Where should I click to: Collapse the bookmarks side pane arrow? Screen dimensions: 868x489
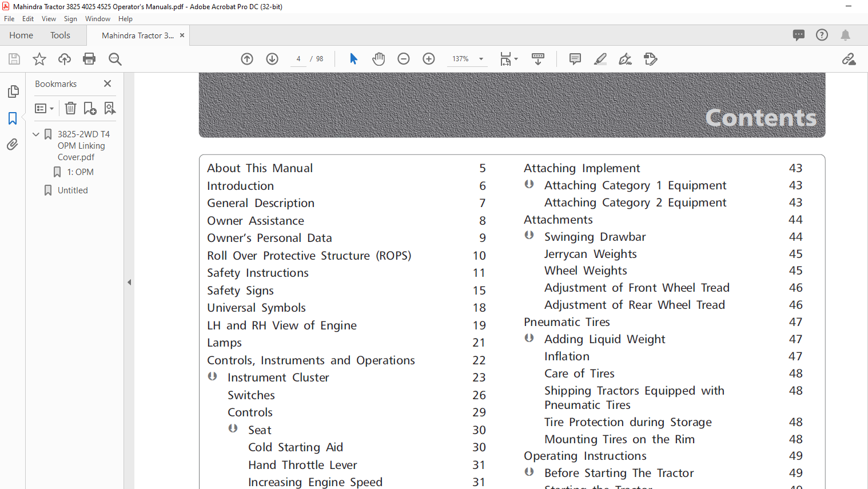tap(129, 282)
